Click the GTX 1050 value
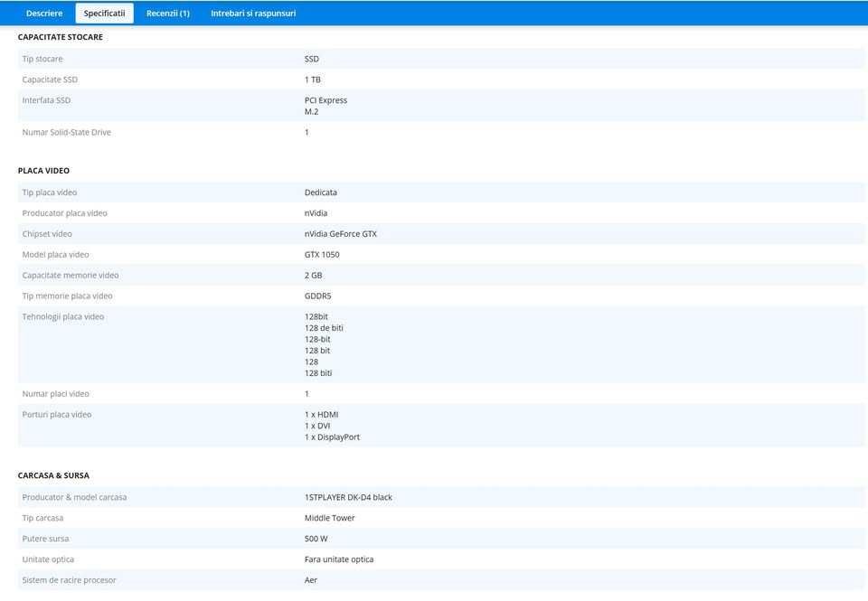This screenshot has height=601, width=868. (x=322, y=255)
